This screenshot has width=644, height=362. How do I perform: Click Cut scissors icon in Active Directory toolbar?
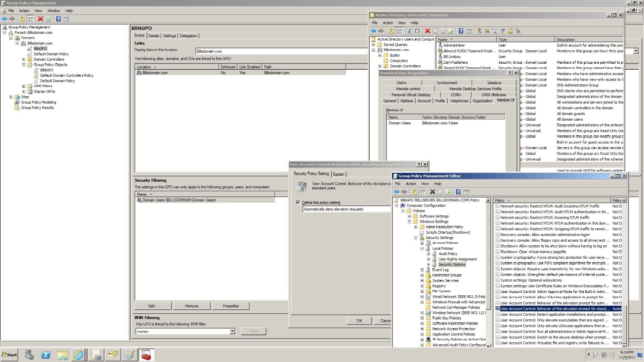point(409,31)
